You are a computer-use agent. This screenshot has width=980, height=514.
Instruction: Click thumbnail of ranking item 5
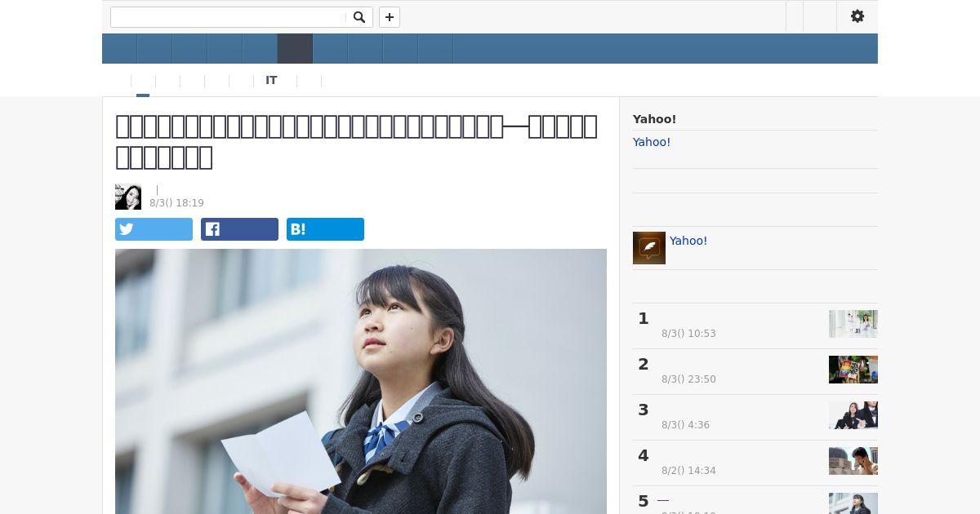[853, 503]
